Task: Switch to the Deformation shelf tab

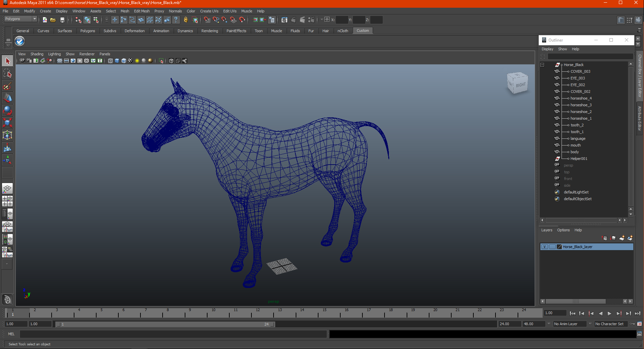Action: pos(134,31)
